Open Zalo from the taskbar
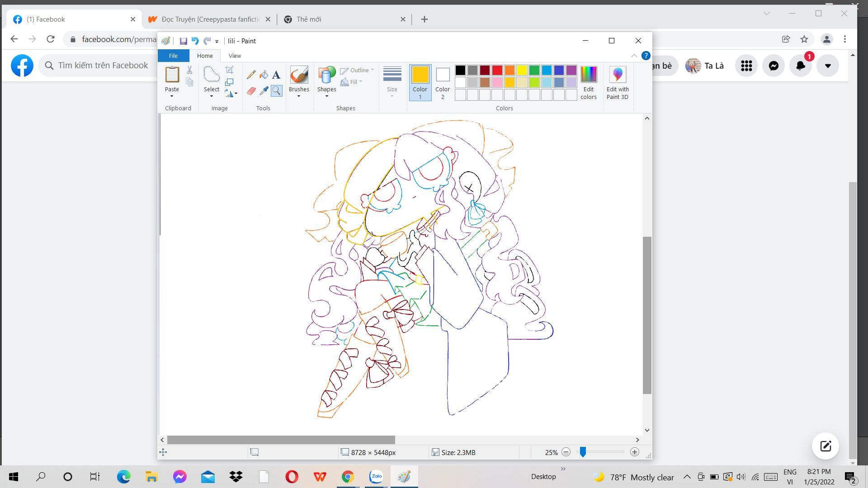Viewport: 868px width, 488px height. [376, 477]
